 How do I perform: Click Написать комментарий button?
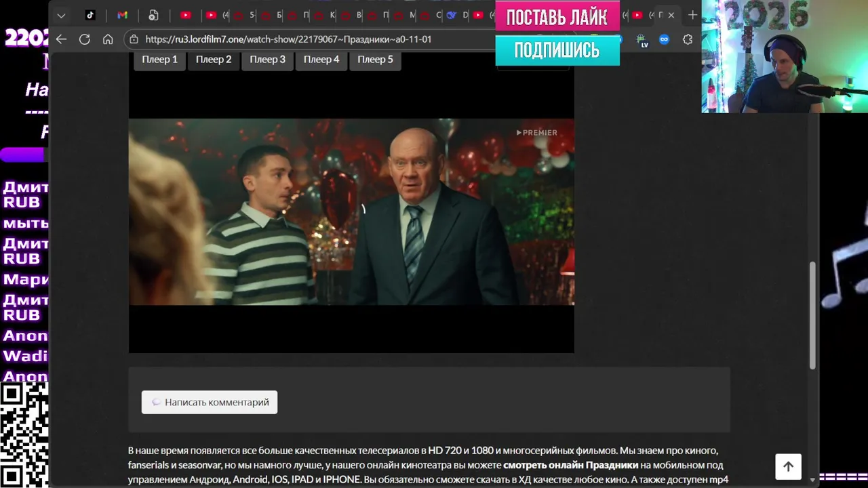click(x=210, y=403)
